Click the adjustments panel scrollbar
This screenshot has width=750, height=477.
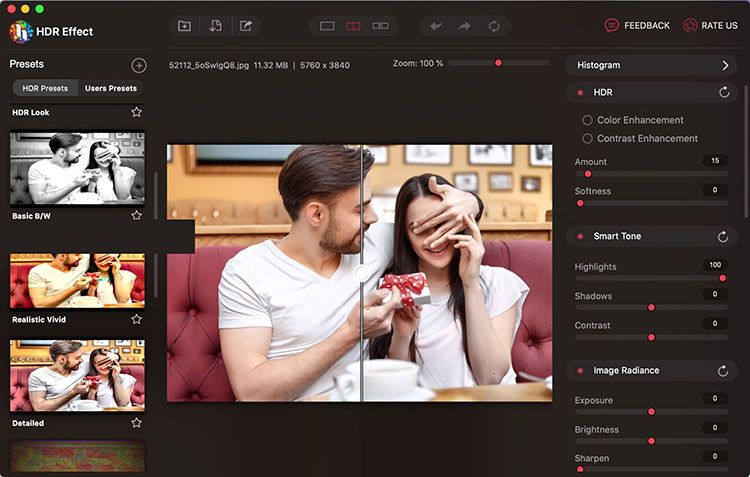[745, 151]
